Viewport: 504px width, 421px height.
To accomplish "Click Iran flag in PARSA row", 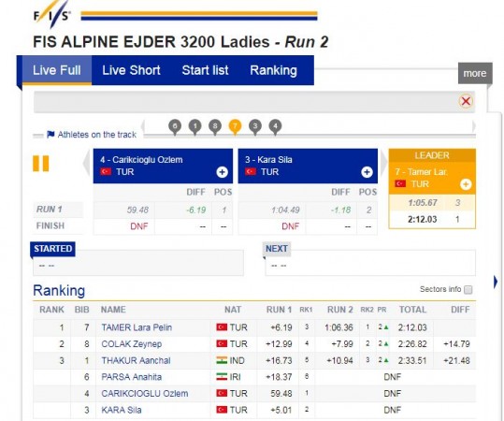I will (222, 377).
